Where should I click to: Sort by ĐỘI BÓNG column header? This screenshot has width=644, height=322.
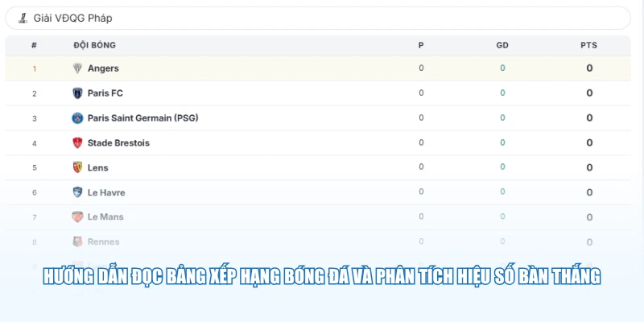click(x=94, y=45)
